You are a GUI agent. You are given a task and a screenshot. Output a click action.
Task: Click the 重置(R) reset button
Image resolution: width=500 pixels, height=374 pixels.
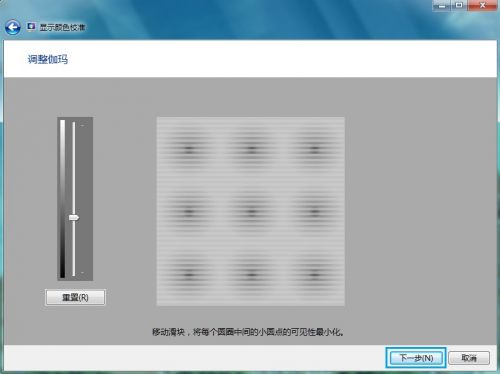click(75, 297)
